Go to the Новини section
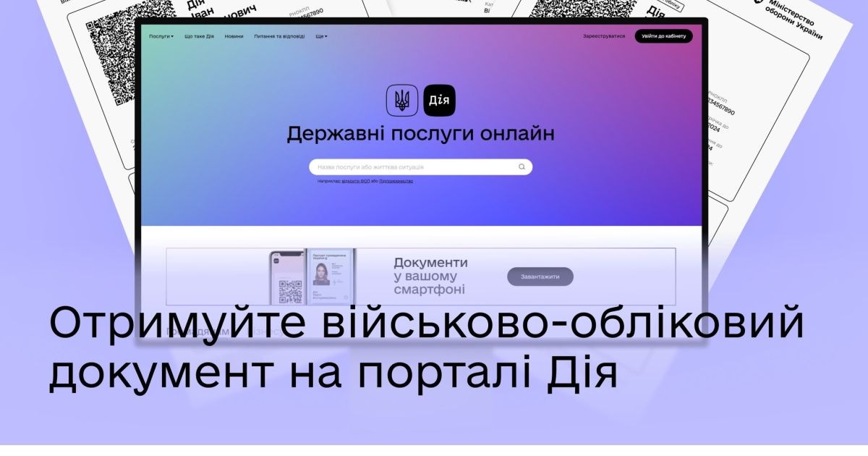This screenshot has height=456, width=868. (x=234, y=36)
